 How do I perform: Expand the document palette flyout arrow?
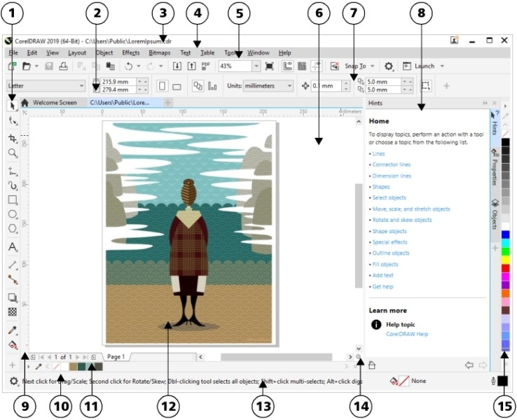click(29, 366)
